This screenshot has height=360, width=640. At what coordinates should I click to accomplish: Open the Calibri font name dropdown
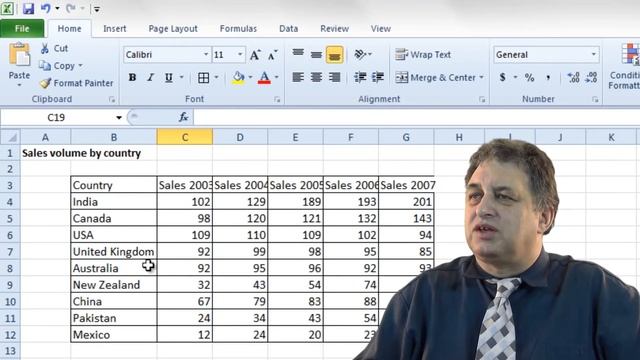point(206,54)
